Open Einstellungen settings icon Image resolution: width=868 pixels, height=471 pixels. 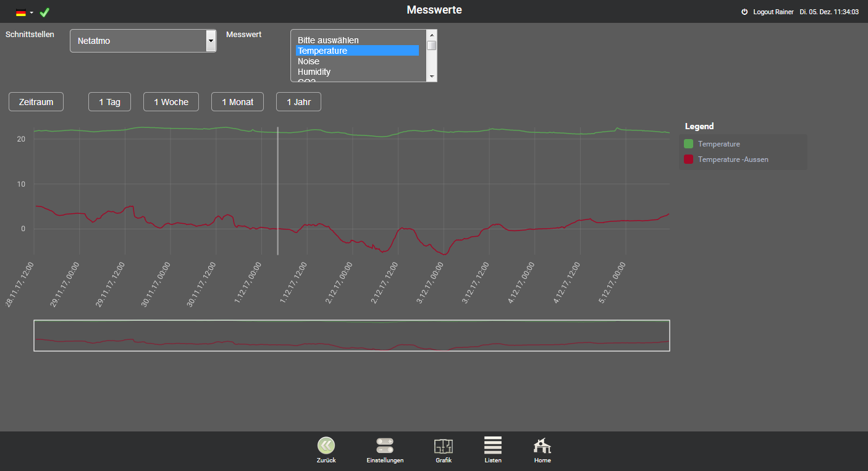(385, 446)
